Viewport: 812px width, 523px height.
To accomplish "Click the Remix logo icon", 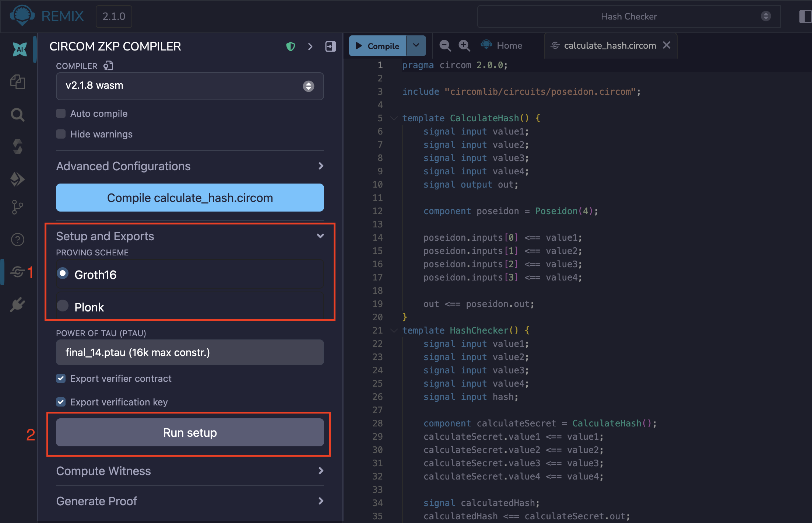I will tap(22, 16).
